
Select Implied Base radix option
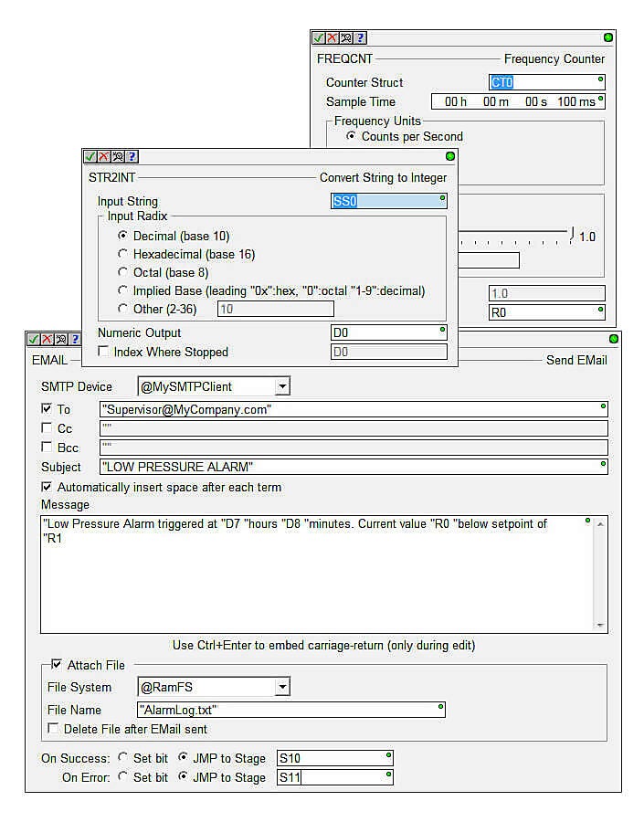point(122,290)
